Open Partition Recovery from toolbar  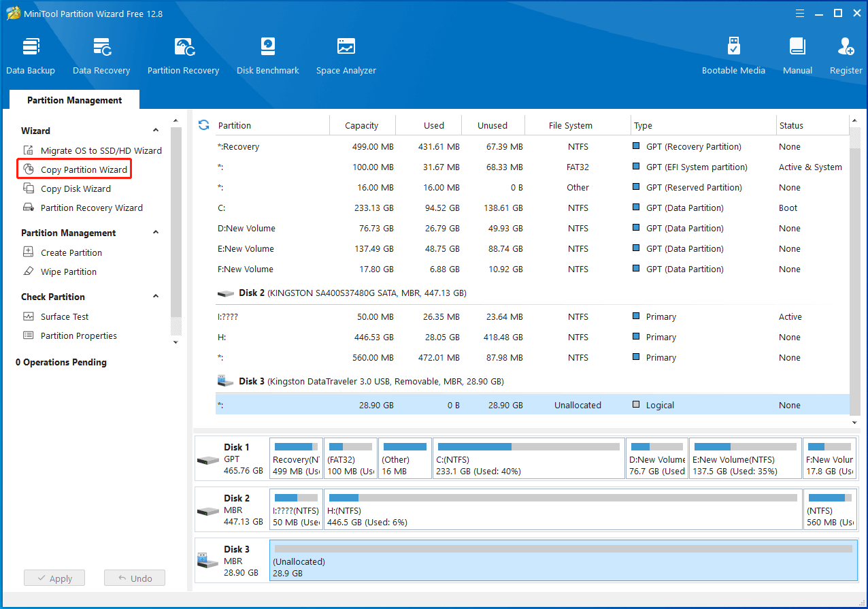pos(183,56)
